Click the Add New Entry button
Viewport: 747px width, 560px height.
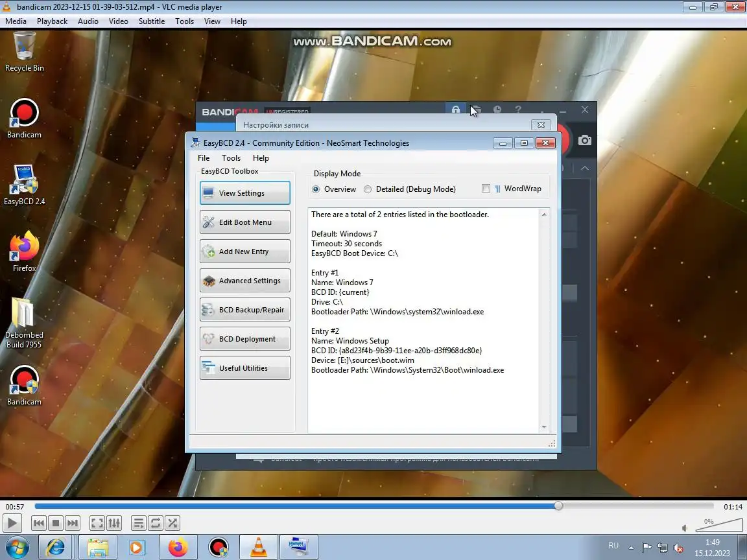point(245,251)
